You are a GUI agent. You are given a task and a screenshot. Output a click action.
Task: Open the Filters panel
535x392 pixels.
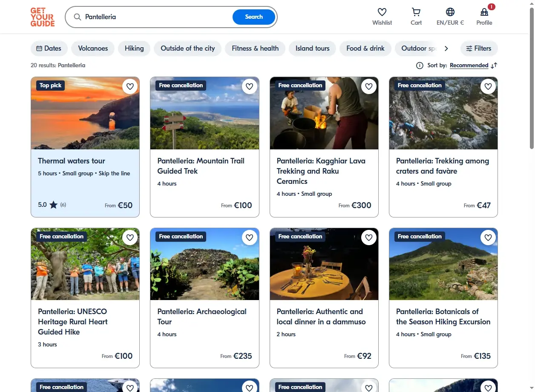(479, 49)
